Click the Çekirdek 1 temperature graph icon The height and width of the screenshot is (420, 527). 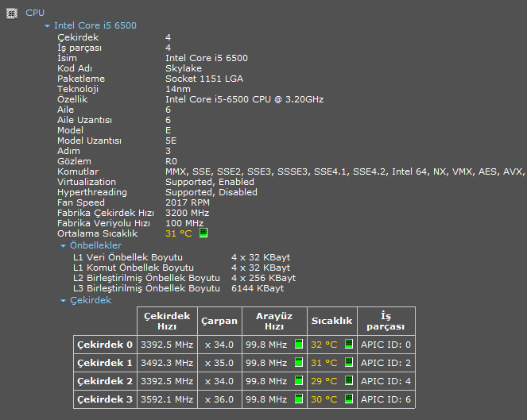point(349,363)
